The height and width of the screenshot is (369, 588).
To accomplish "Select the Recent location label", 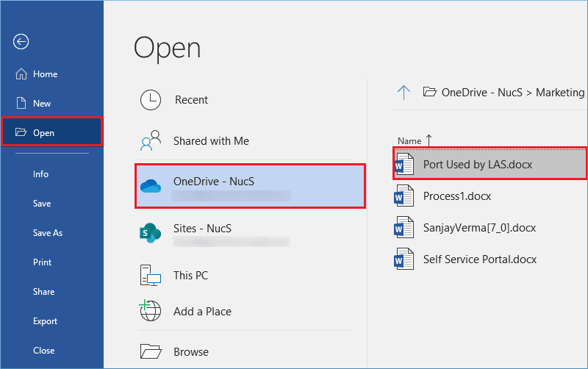I will (x=191, y=100).
